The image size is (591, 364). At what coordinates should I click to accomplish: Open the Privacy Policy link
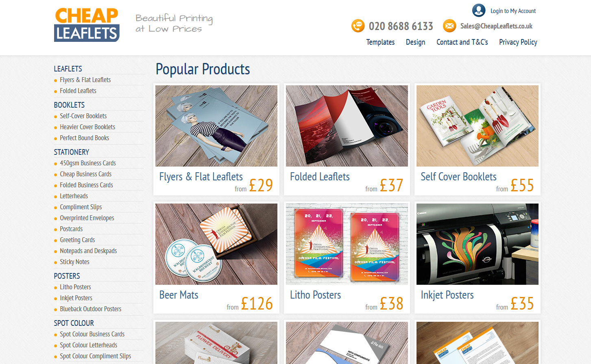click(x=518, y=42)
